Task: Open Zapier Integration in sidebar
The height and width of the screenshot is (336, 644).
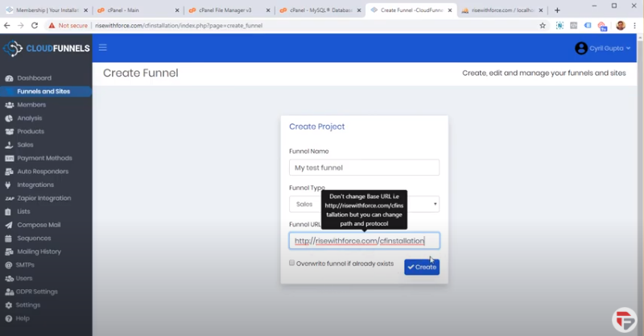Action: click(43, 198)
